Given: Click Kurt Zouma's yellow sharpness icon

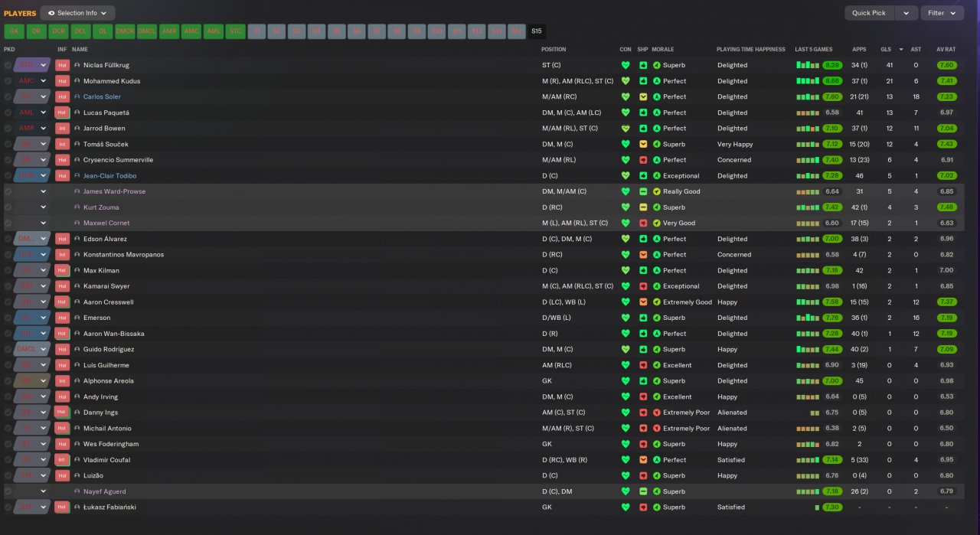Looking at the screenshot, I should 643,207.
